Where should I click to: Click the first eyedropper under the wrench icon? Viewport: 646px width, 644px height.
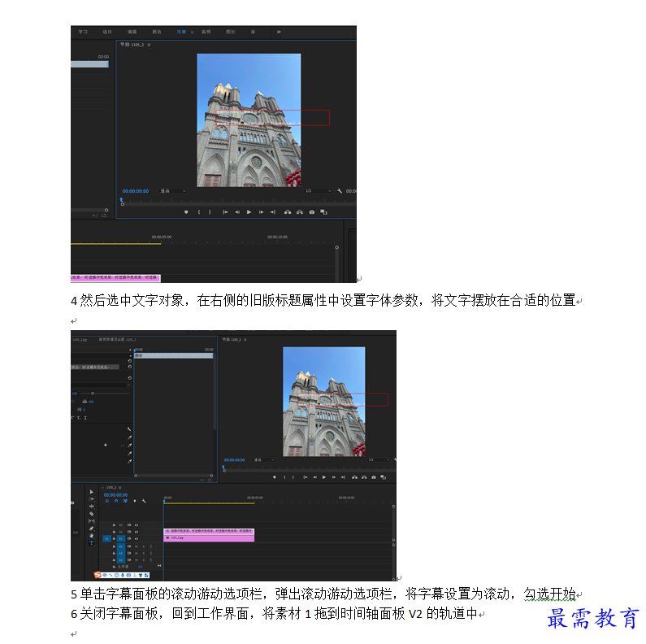(x=130, y=437)
